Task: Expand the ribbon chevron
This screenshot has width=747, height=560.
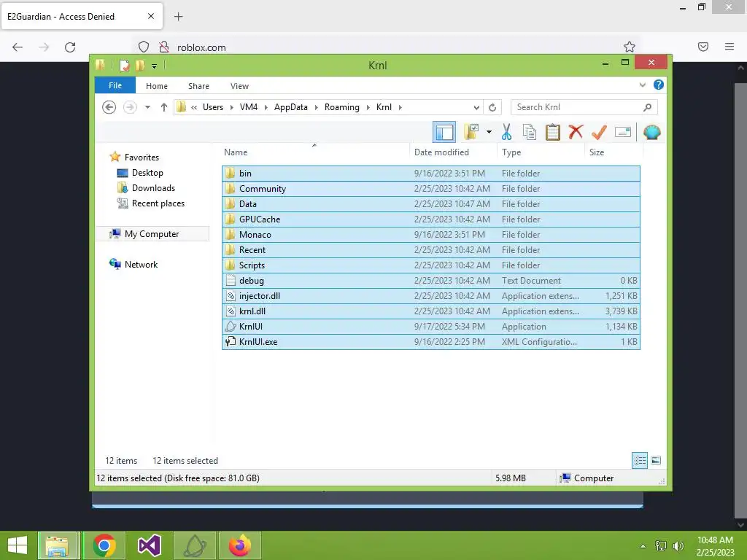Action: point(642,85)
